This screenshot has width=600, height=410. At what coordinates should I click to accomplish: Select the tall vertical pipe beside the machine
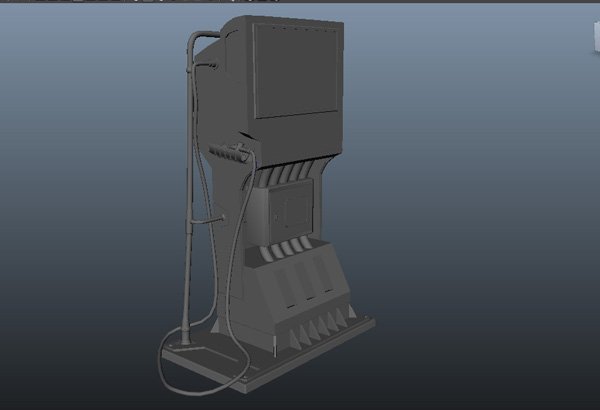187,200
